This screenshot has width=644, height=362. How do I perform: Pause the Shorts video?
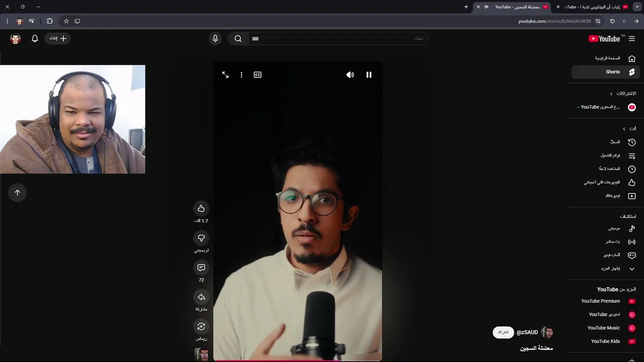(x=369, y=74)
